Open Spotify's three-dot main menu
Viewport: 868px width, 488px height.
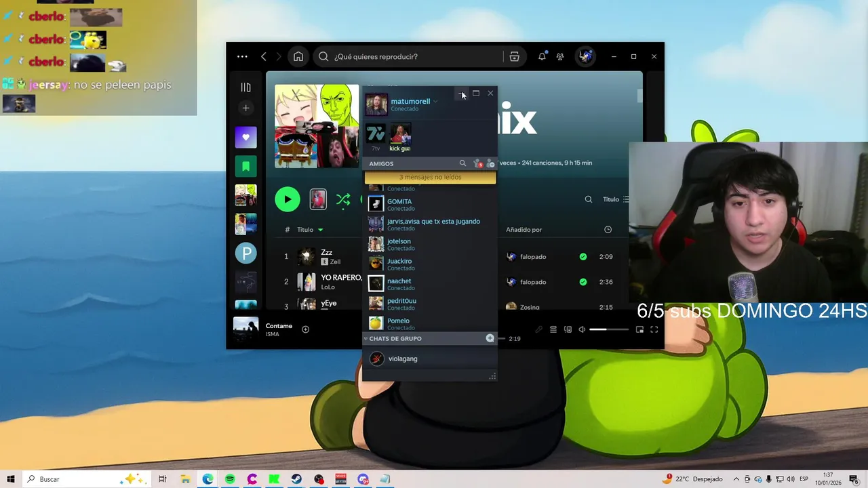click(242, 57)
